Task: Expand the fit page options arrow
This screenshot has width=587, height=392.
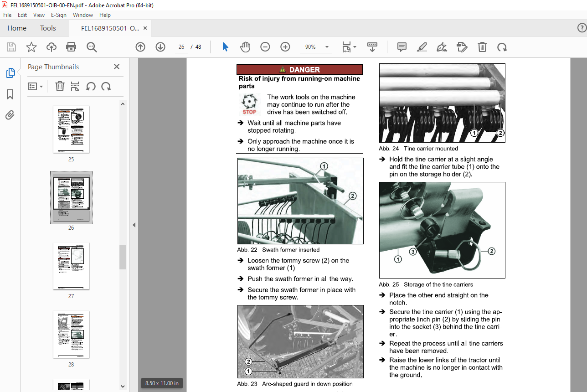Action: click(x=355, y=47)
